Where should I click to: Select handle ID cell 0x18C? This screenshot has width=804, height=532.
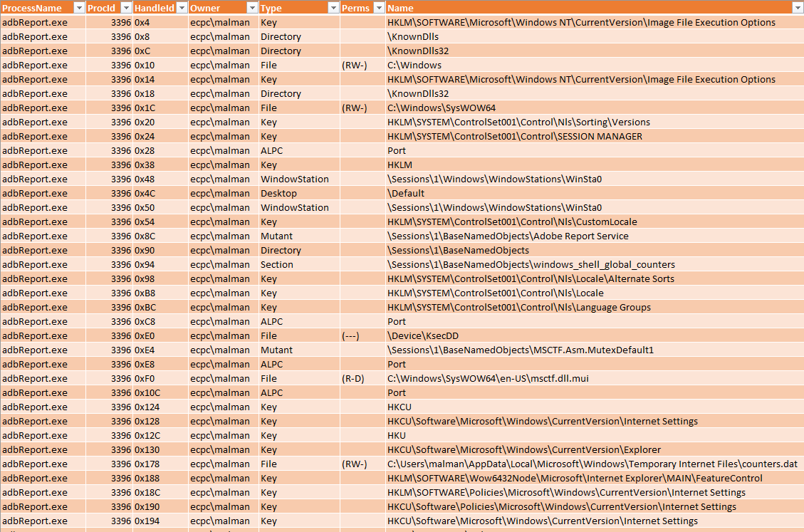160,493
